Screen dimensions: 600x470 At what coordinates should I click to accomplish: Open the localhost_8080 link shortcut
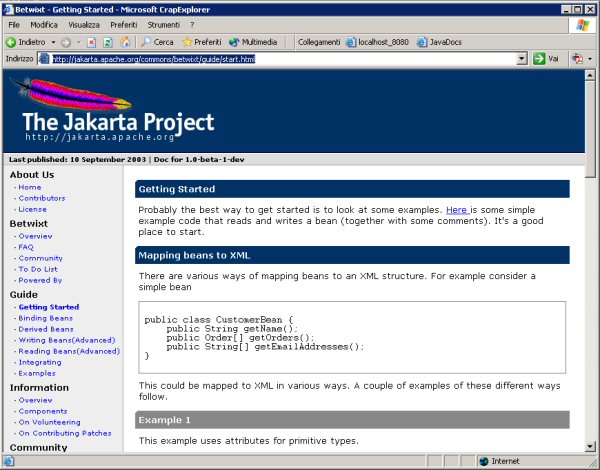(x=377, y=42)
